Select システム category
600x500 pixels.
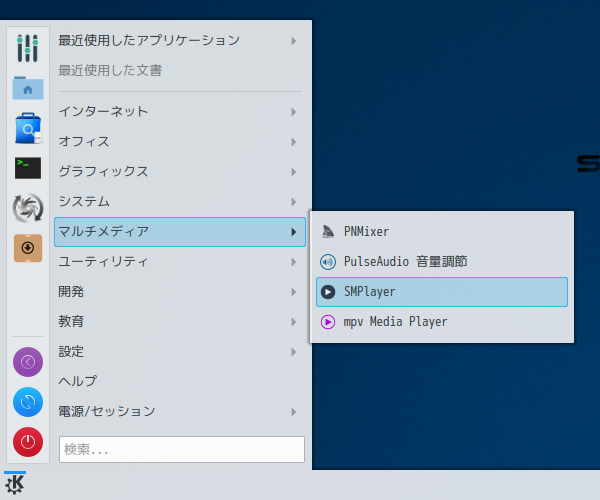pos(180,202)
